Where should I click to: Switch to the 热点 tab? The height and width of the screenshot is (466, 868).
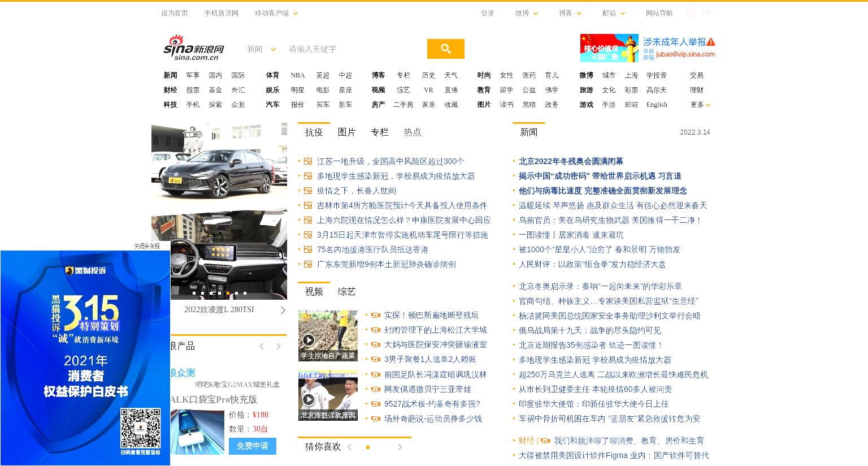413,132
